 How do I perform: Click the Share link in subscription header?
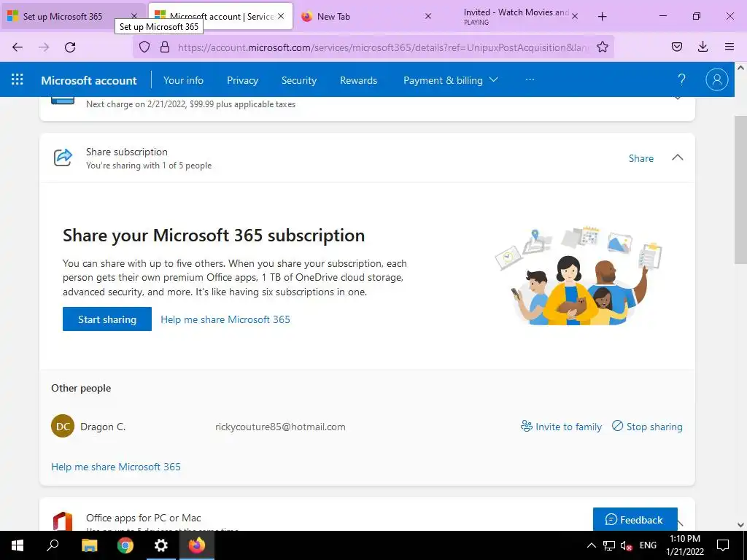(640, 158)
